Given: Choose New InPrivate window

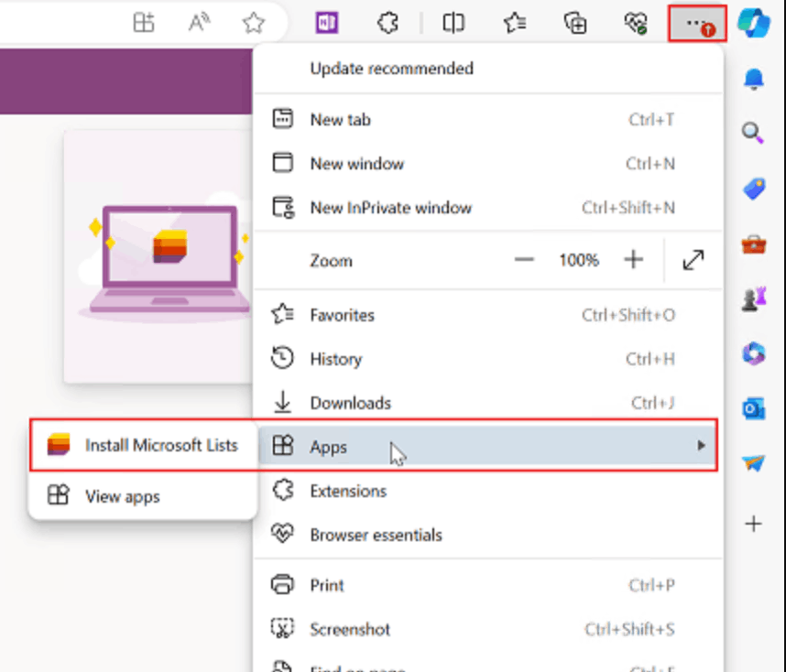Looking at the screenshot, I should coord(488,208).
